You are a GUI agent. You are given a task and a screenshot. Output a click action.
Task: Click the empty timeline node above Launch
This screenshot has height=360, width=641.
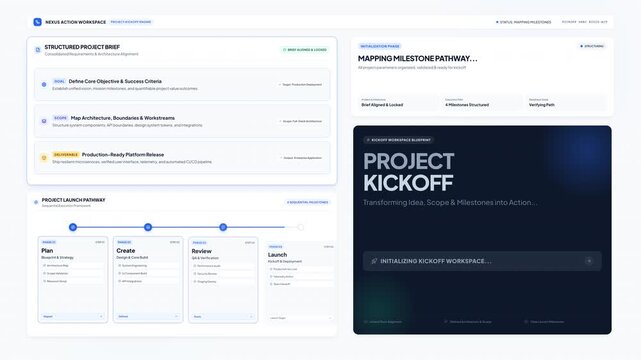[300, 227]
